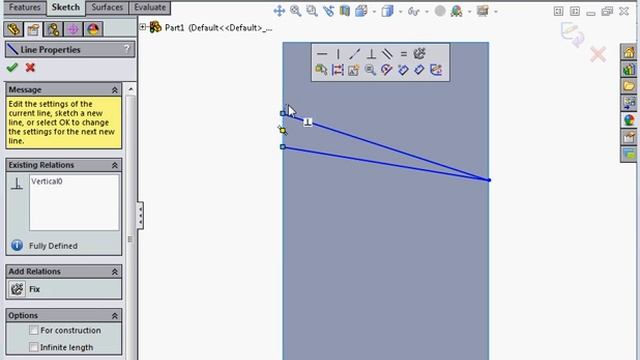The height and width of the screenshot is (360, 640).
Task: Apply Vertical relation from context toolbar
Action: pyautogui.click(x=338, y=53)
